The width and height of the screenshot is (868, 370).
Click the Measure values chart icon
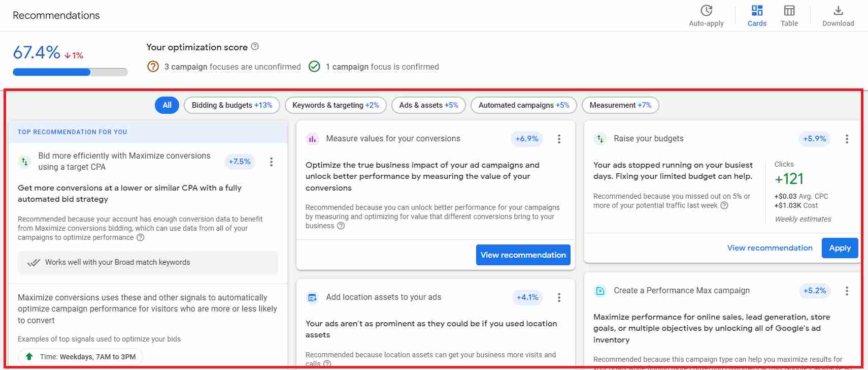[312, 139]
